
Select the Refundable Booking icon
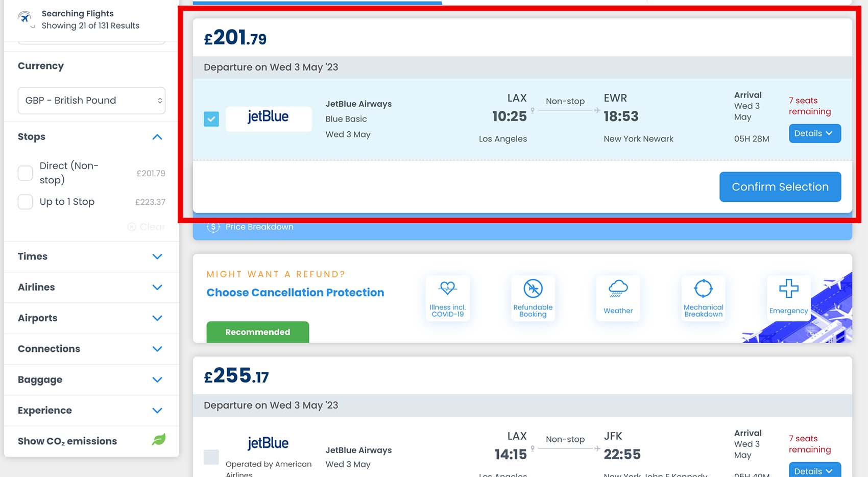click(533, 289)
